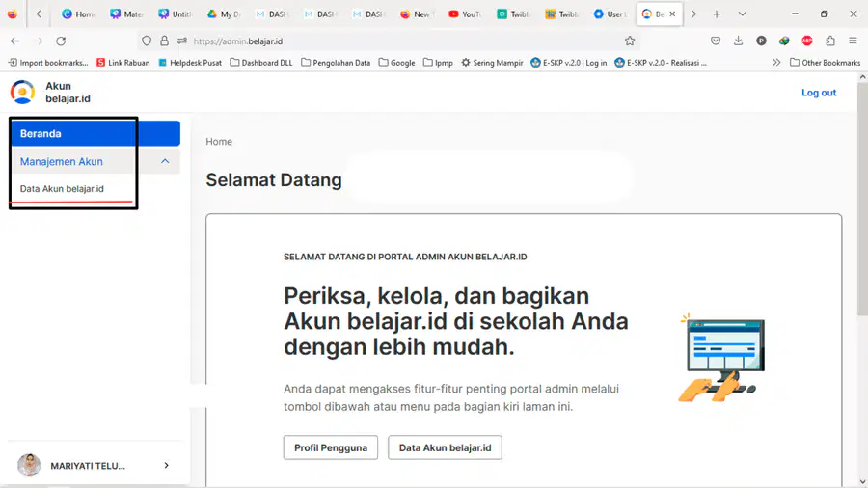
Task: Switch to the YouTube browser tab
Action: 465,14
